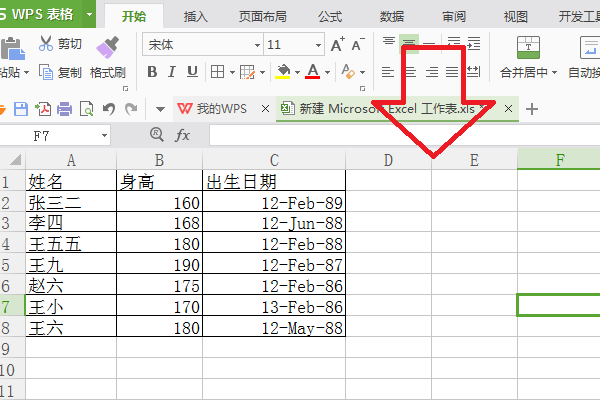
Task: Click the clear format eraser icon
Action: tap(348, 72)
